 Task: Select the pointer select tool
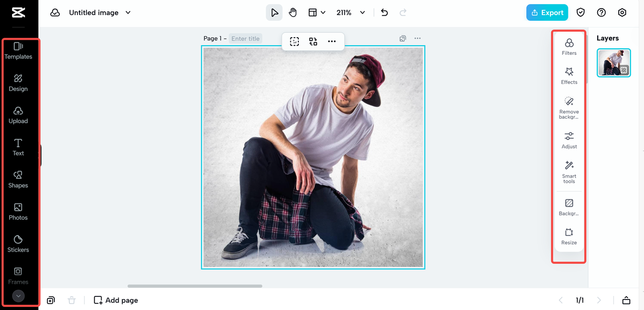(274, 13)
